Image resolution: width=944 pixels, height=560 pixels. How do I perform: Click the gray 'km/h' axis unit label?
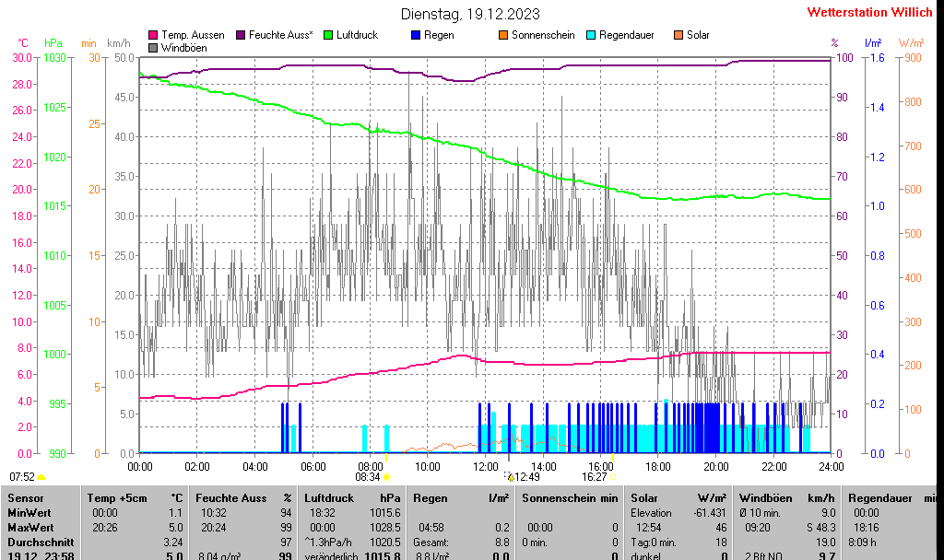pyautogui.click(x=119, y=43)
